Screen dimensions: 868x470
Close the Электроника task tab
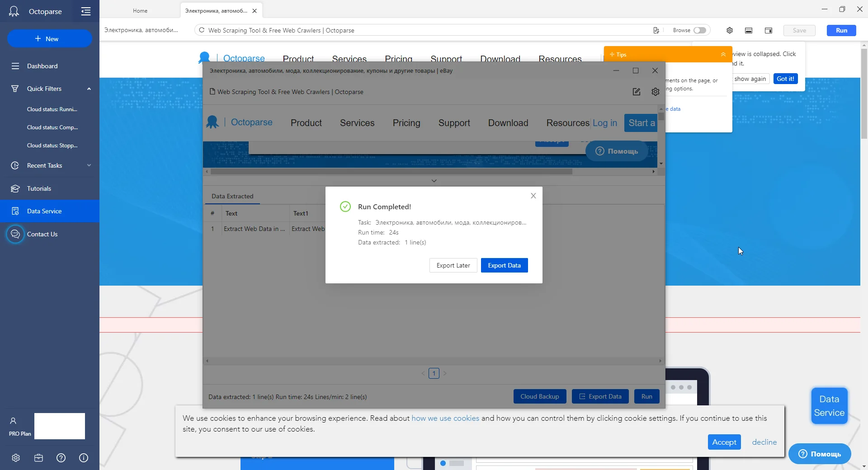click(x=255, y=11)
